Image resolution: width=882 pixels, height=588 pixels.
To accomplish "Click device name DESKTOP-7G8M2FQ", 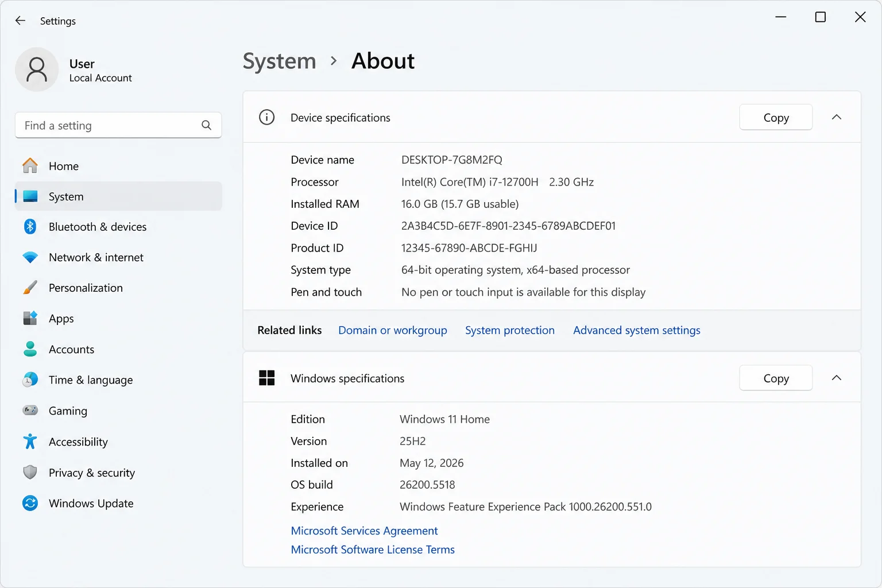I will pos(452,160).
